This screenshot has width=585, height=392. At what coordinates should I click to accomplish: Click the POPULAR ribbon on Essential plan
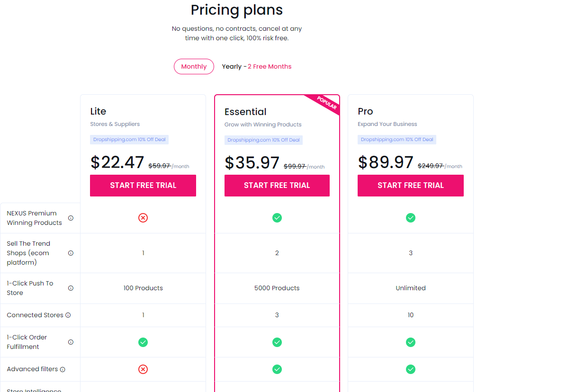[327, 104]
